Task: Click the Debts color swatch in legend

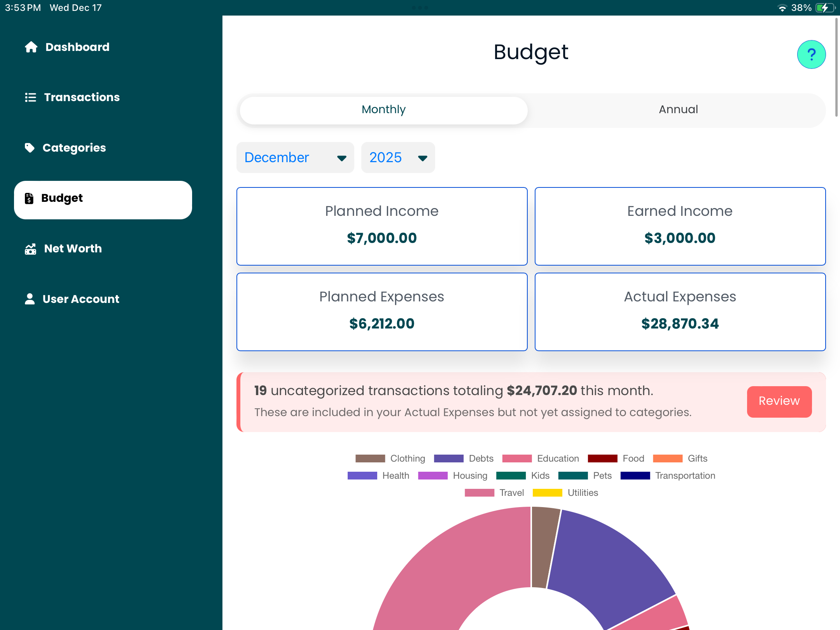Action: coord(448,458)
